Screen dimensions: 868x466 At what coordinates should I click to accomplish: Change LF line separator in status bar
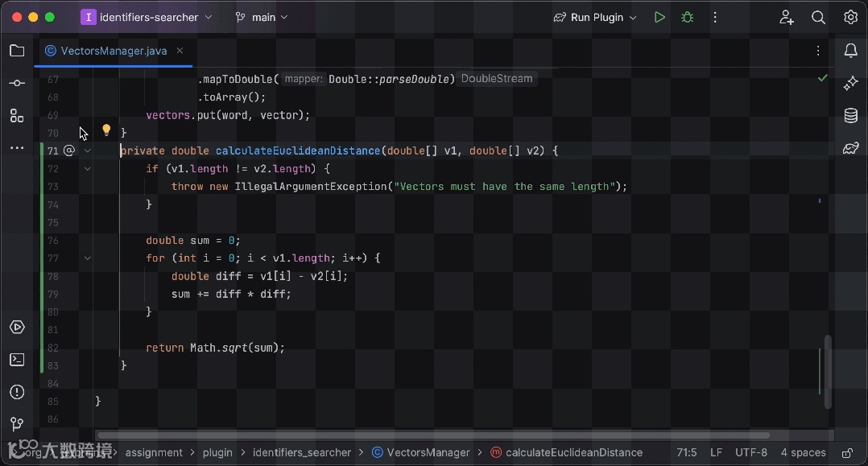[717, 452]
